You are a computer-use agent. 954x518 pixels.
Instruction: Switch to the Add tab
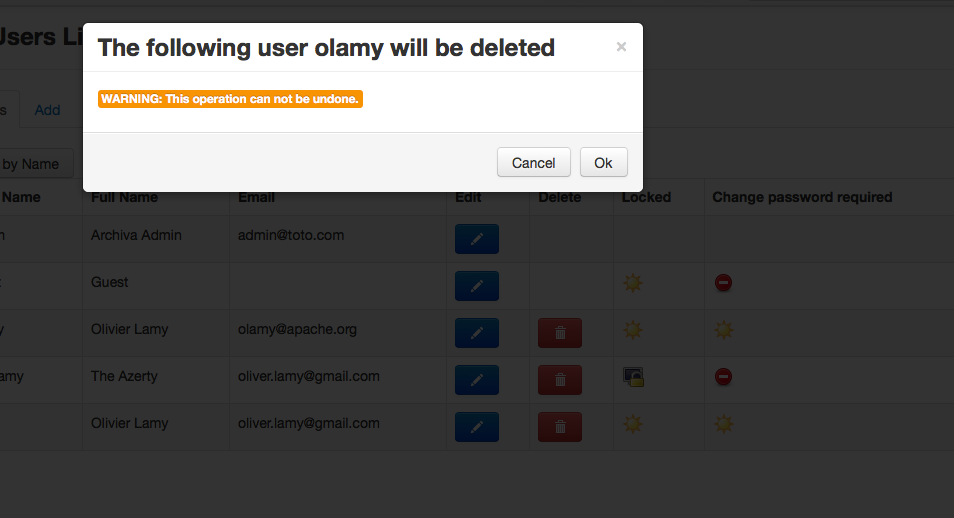(x=47, y=110)
